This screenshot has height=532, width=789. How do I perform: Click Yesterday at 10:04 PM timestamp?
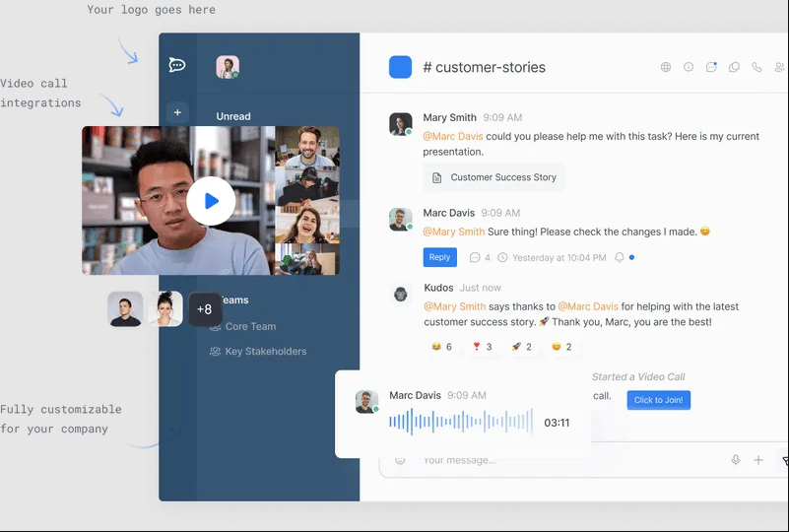click(559, 258)
